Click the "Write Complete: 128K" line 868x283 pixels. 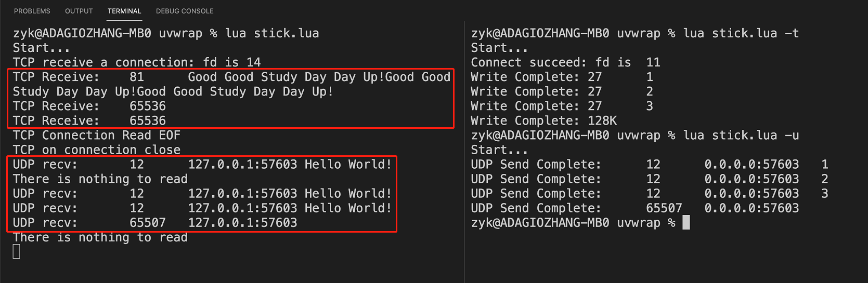pos(543,121)
